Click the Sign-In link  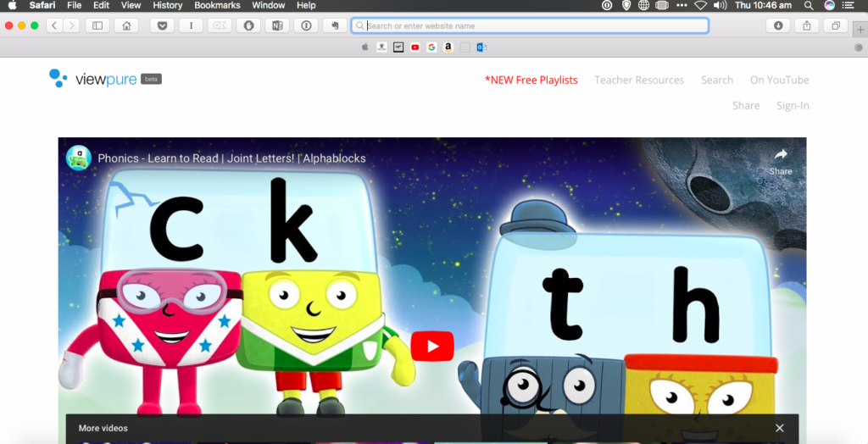click(793, 106)
